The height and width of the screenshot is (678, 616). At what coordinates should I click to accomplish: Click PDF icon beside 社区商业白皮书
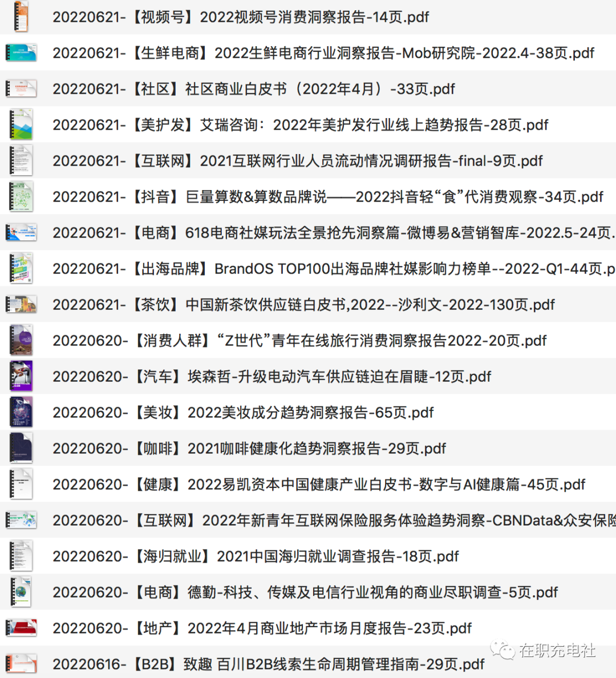(x=21, y=88)
